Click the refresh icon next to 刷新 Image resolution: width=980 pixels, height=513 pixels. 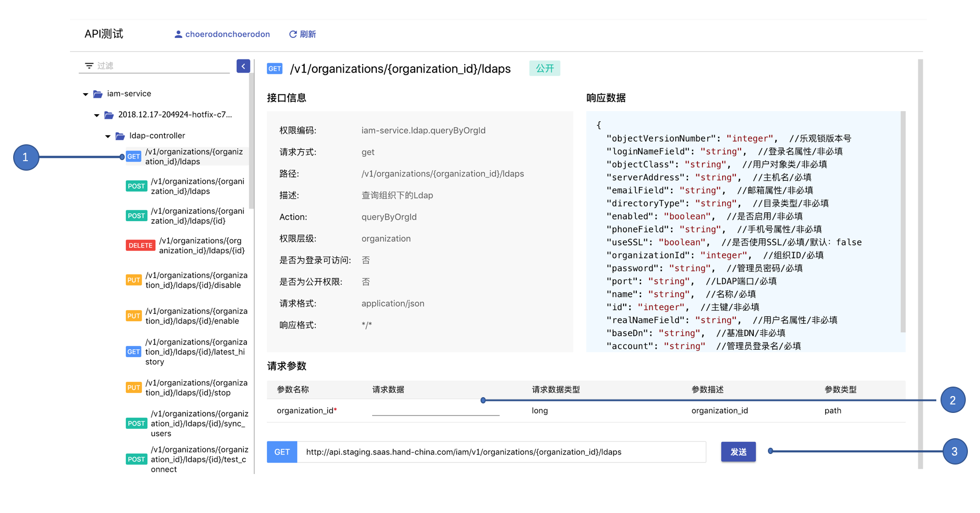(x=293, y=34)
